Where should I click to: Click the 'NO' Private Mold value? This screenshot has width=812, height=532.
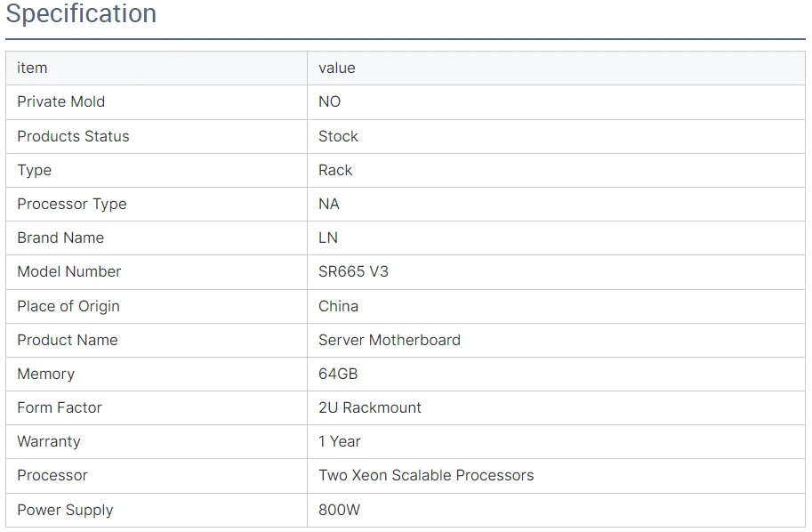coord(329,101)
